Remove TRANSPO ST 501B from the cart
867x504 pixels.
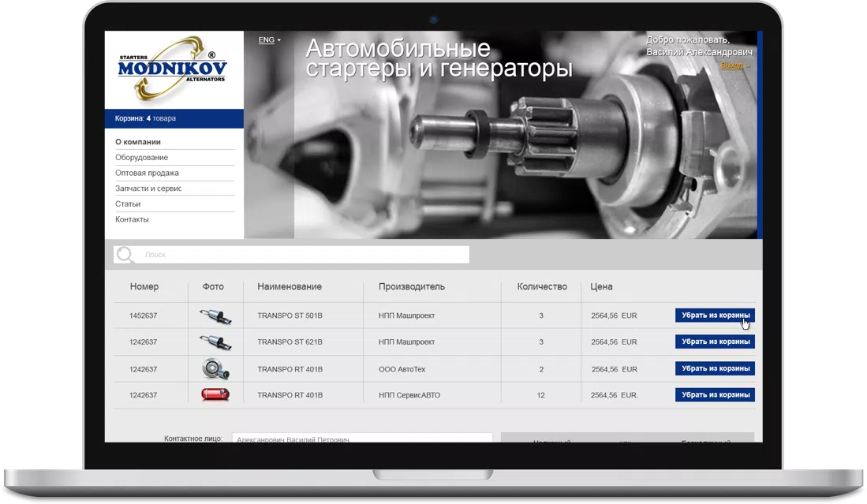coord(715,315)
